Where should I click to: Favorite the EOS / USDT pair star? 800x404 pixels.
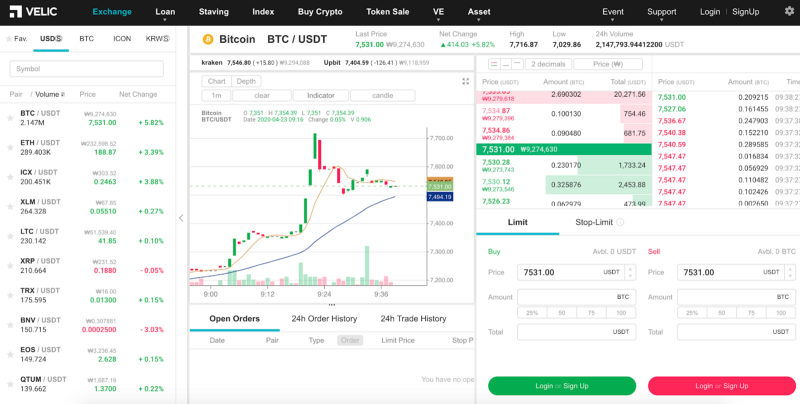(10, 355)
